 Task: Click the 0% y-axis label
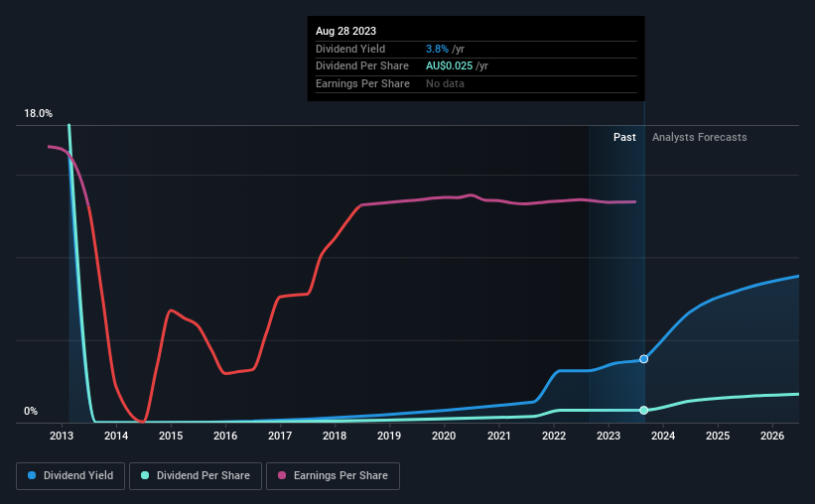coord(31,412)
